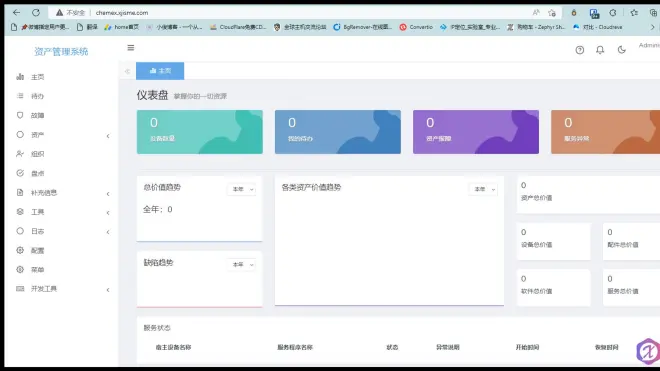Viewport: 660px width, 371px height.
Task: Open 菜单 in the sidebar menu
Action: click(37, 270)
